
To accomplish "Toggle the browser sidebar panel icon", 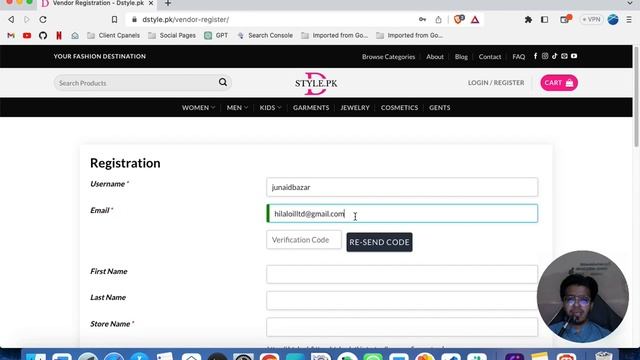I will point(544,20).
